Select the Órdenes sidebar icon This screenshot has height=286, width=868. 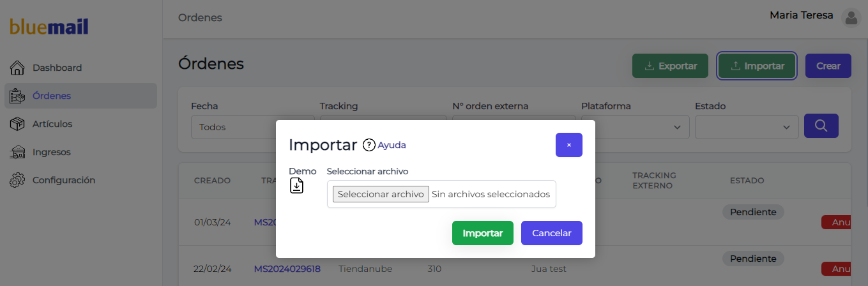click(18, 96)
